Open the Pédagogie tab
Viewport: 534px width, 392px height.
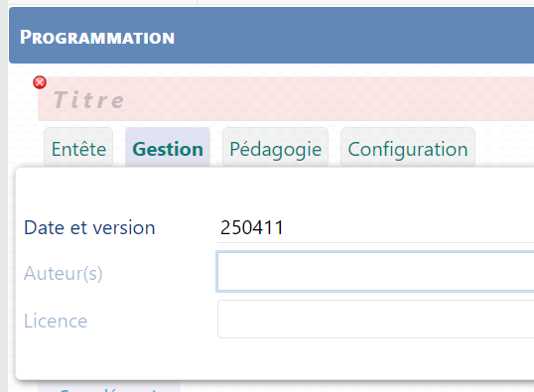click(275, 149)
